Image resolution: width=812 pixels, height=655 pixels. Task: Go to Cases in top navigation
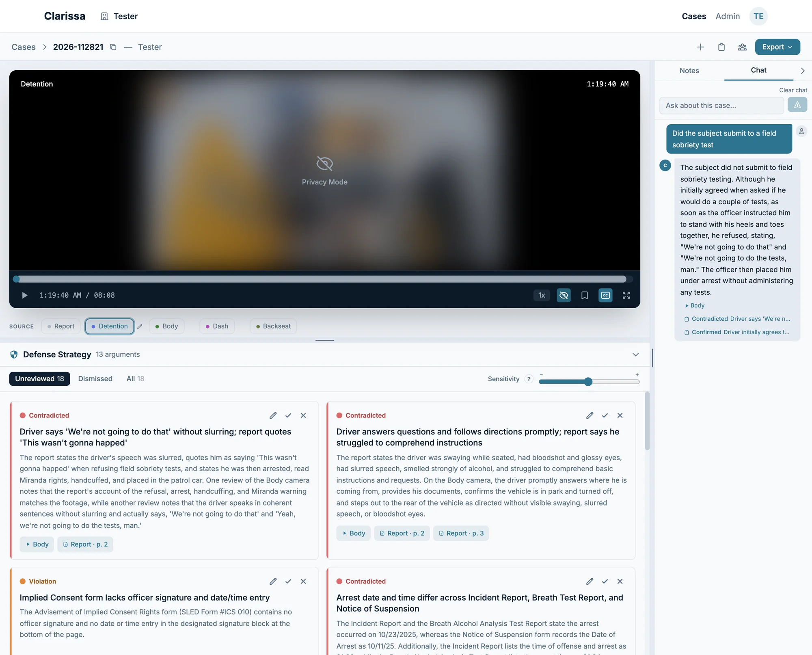coord(694,16)
